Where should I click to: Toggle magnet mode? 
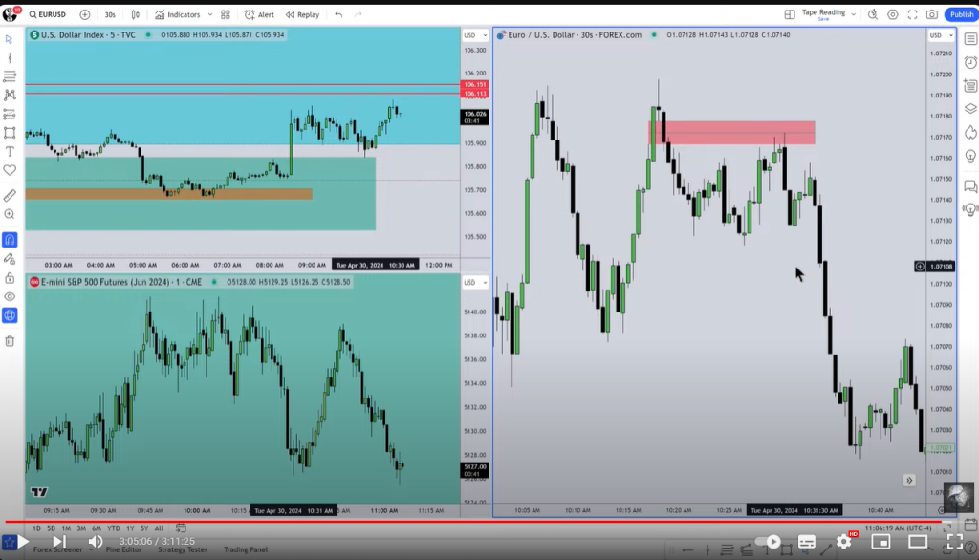(x=10, y=240)
